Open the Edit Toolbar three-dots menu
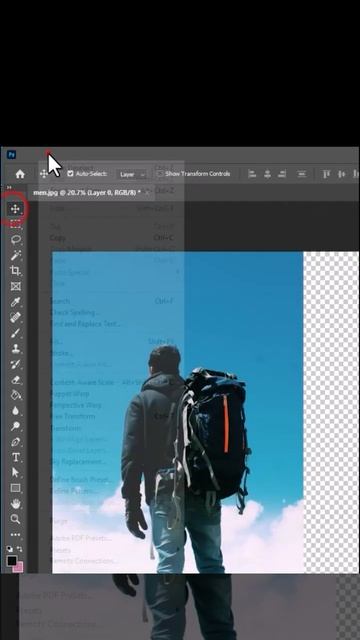 15,534
